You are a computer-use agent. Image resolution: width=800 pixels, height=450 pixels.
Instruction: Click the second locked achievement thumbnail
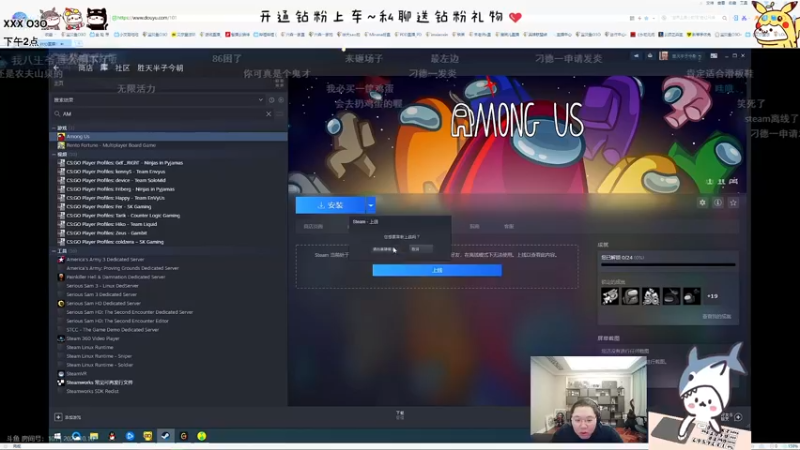[630, 296]
